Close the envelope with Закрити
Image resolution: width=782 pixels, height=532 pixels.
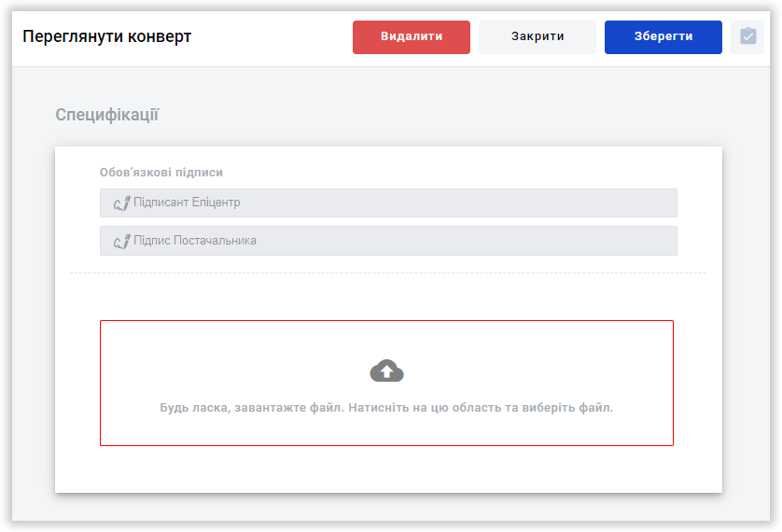[538, 37]
